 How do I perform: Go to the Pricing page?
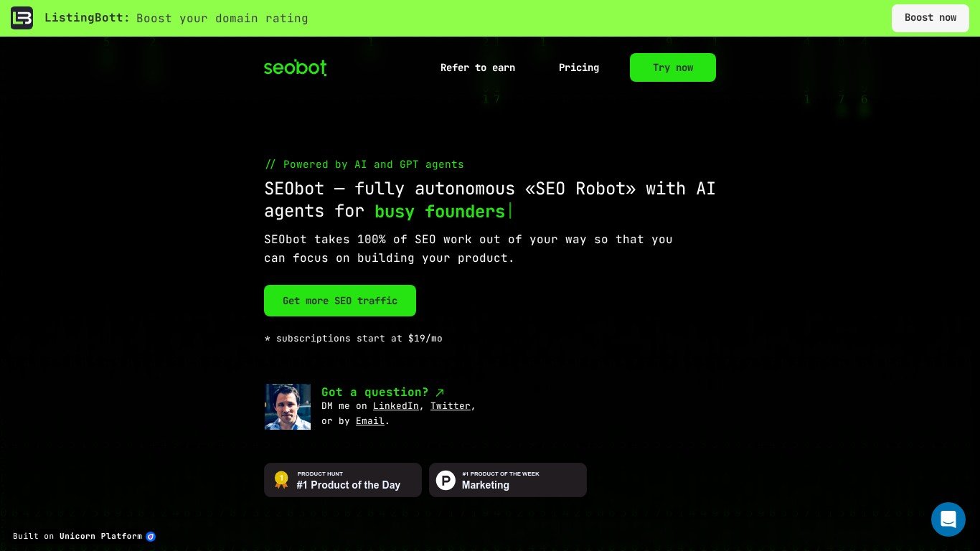(x=579, y=67)
